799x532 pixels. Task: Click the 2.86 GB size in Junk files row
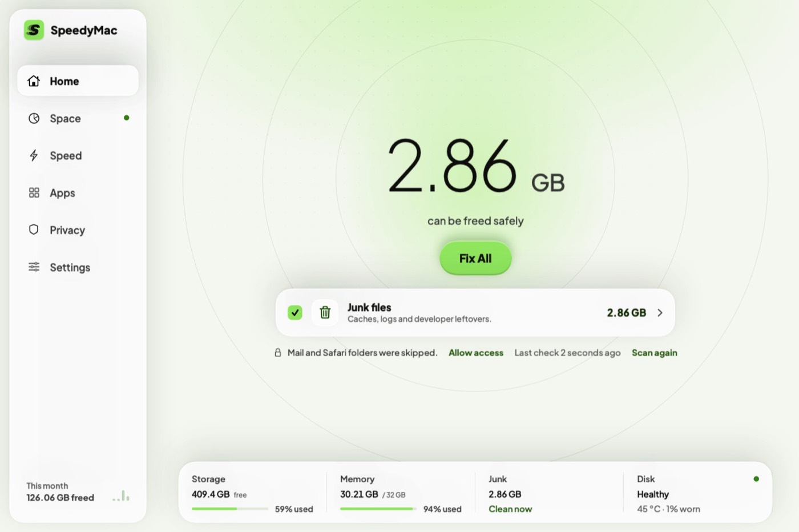[x=626, y=313]
